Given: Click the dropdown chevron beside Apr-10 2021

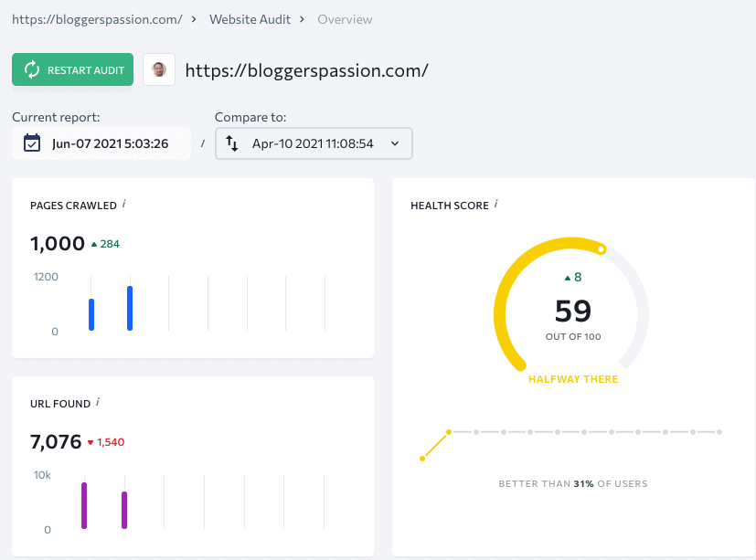Looking at the screenshot, I should click(395, 143).
